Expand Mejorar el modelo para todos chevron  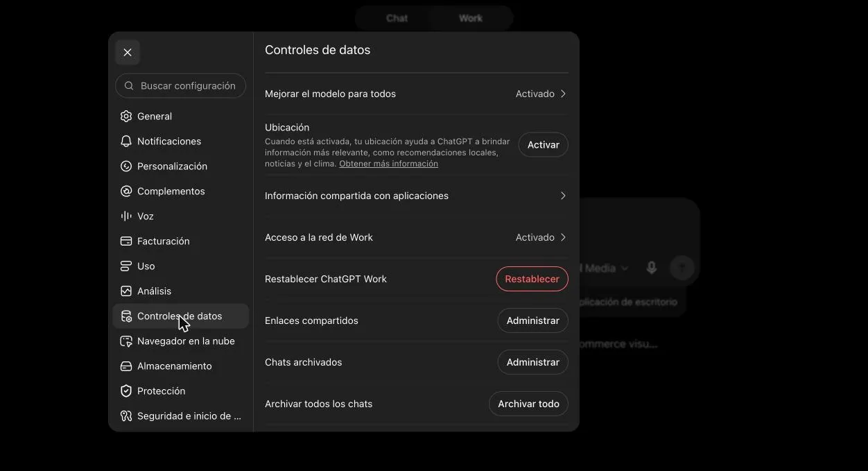pos(563,94)
